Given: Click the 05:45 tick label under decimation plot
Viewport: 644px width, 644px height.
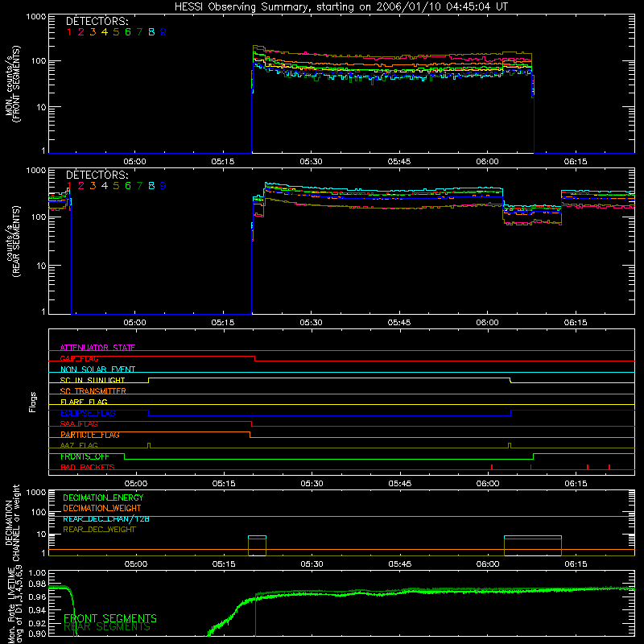Looking at the screenshot, I should click(400, 564).
